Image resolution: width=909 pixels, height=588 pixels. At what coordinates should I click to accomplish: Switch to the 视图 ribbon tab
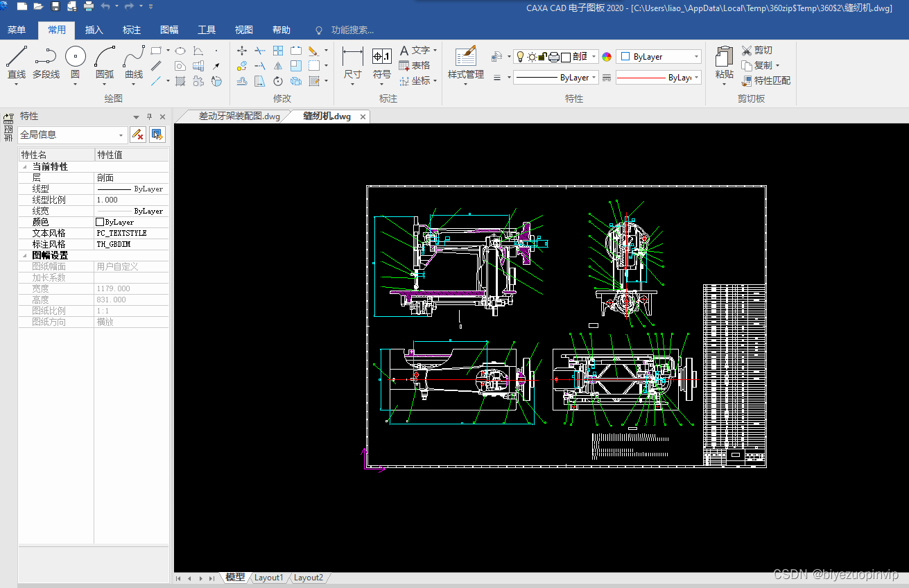coord(244,30)
